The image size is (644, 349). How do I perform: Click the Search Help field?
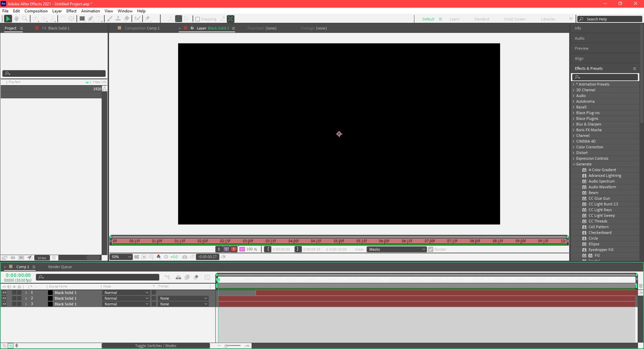point(610,19)
